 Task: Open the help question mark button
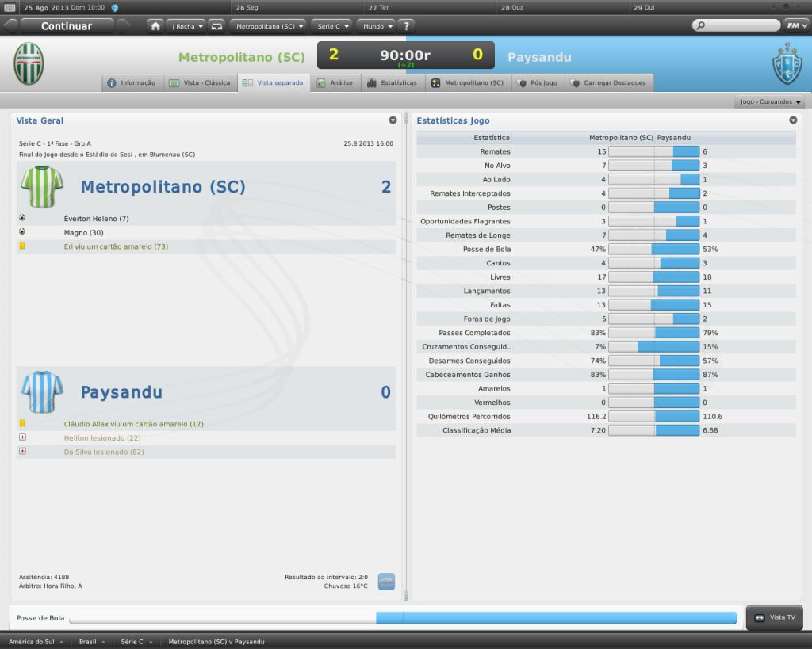tap(405, 26)
